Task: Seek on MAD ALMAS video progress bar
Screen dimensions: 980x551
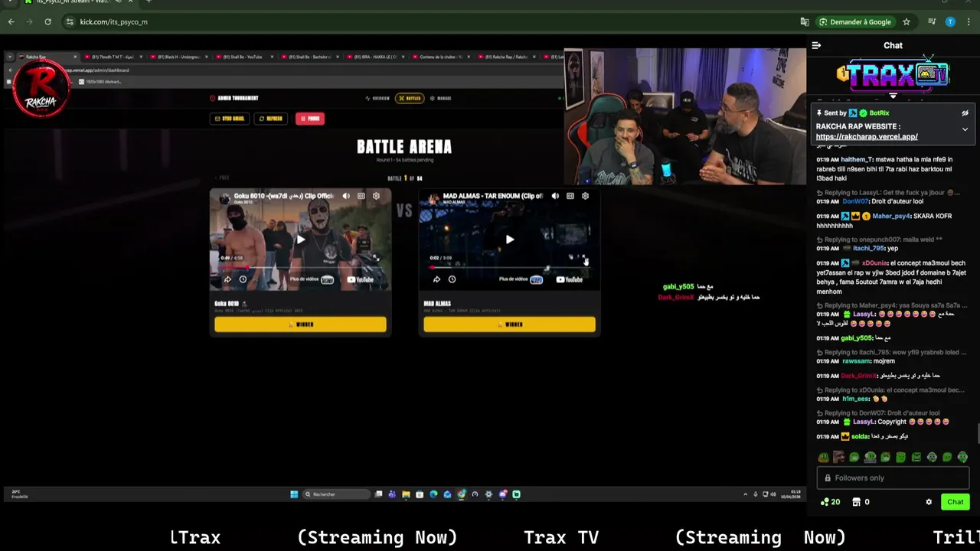Action: click(x=509, y=267)
